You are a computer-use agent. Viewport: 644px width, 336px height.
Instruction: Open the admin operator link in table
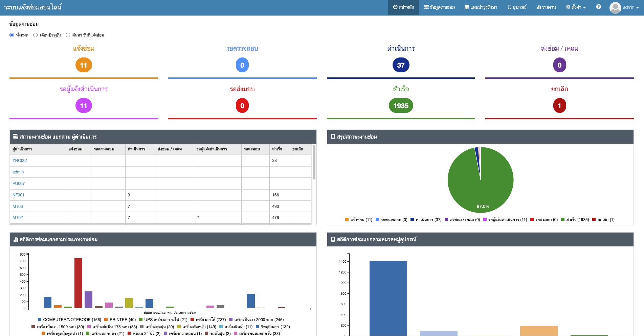click(18, 172)
